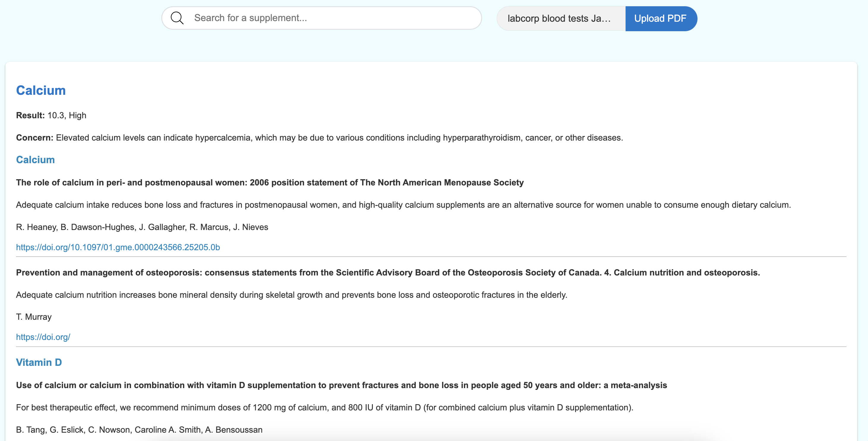Click the postmenopausal bone loss summary paragraph
The height and width of the screenshot is (441, 868).
pos(403,205)
